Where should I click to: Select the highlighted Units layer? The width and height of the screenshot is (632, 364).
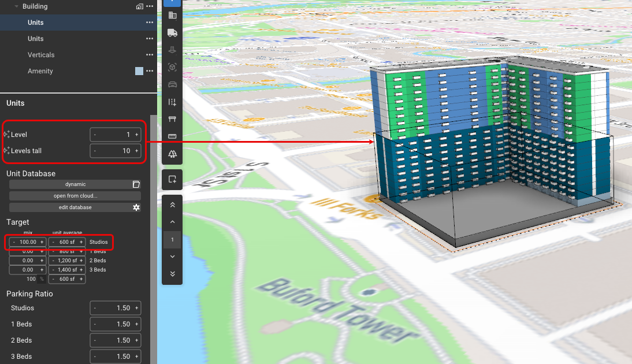click(36, 22)
